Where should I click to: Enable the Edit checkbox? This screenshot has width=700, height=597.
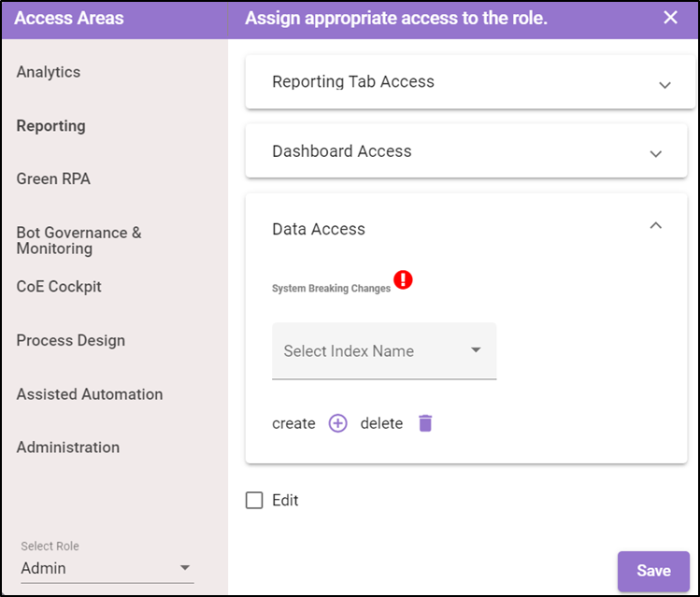point(254,500)
